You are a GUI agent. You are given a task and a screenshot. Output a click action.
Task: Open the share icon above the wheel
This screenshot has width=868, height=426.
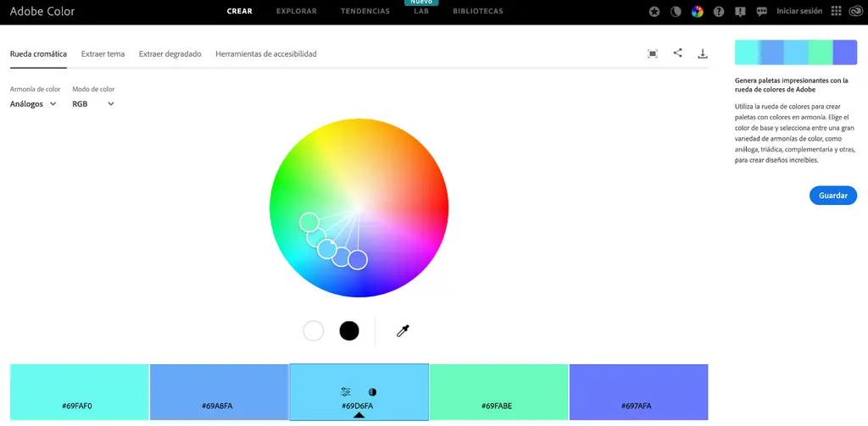point(677,53)
